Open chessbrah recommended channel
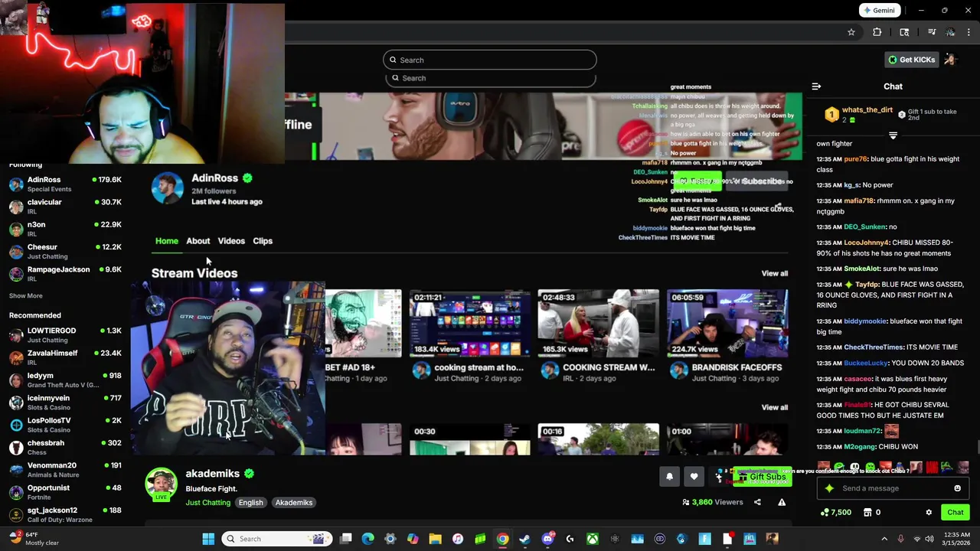 (65, 447)
